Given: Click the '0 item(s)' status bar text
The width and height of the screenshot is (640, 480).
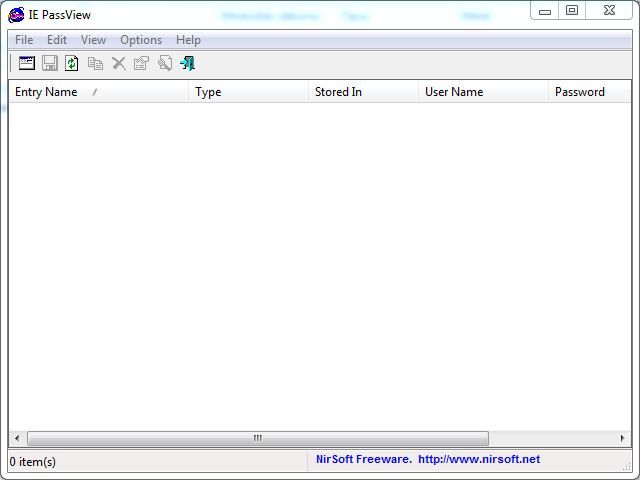Looking at the screenshot, I should pyautogui.click(x=33, y=462).
